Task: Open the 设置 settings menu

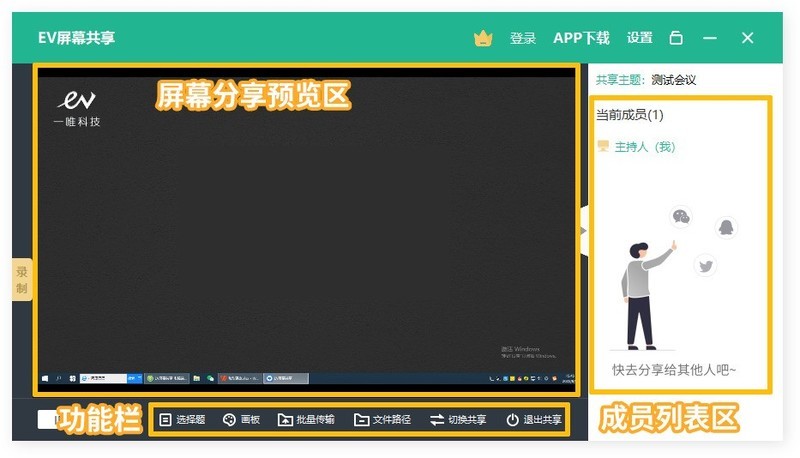Action: 640,38
